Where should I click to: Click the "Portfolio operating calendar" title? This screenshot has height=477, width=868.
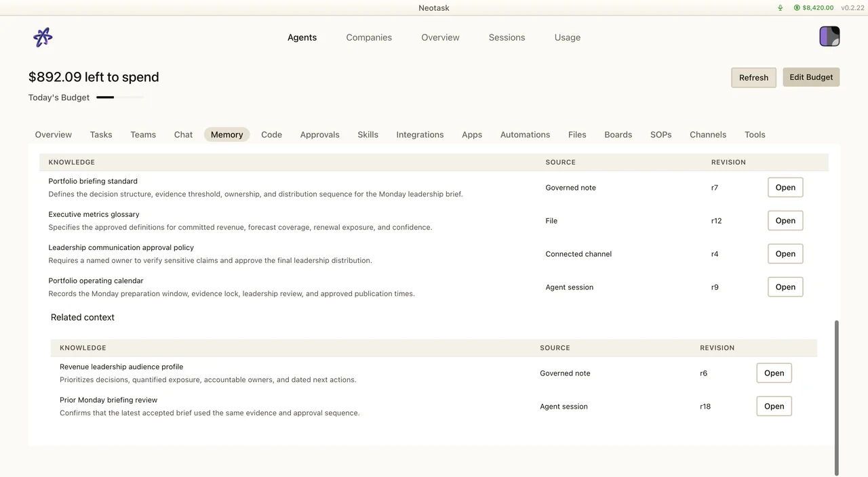[96, 281]
